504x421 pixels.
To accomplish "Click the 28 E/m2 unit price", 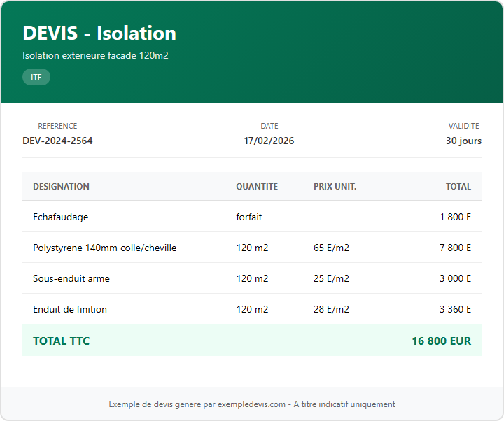I will click(331, 309).
